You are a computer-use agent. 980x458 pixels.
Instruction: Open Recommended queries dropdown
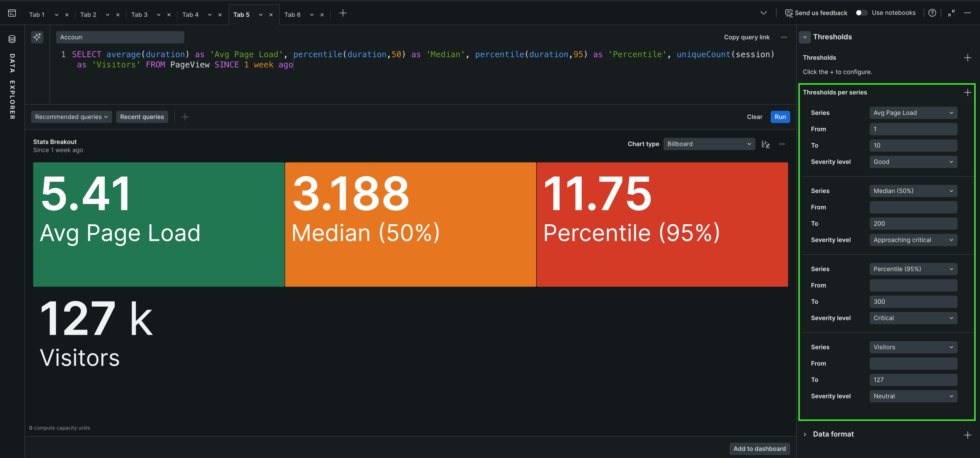71,117
